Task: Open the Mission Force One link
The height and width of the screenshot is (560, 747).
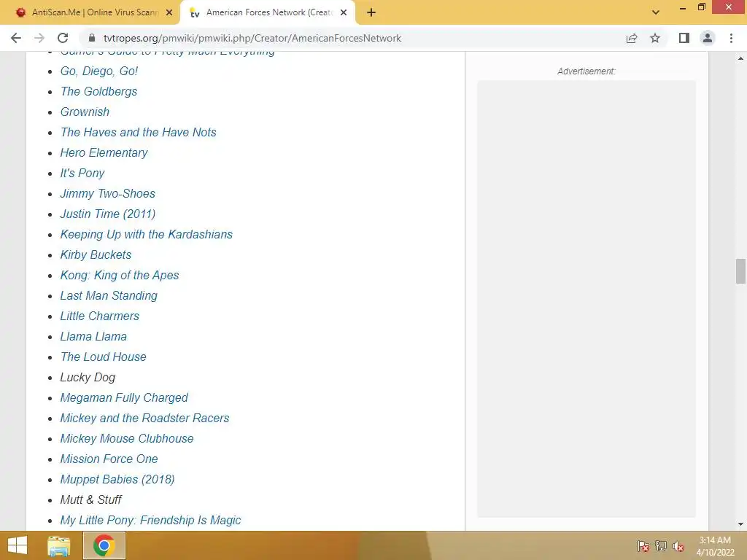Action: (109, 459)
